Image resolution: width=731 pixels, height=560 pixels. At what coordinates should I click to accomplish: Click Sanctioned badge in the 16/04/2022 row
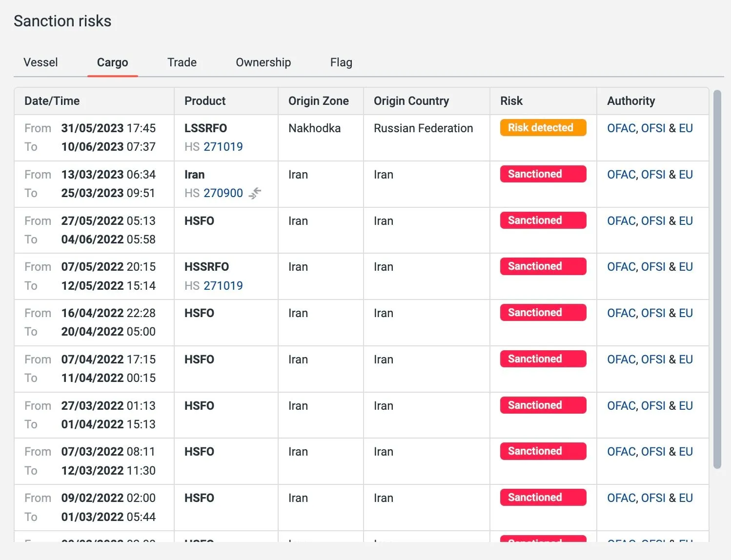543,313
